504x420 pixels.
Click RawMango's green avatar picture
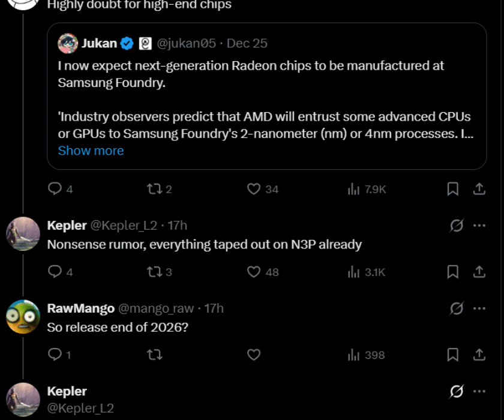pos(23,316)
